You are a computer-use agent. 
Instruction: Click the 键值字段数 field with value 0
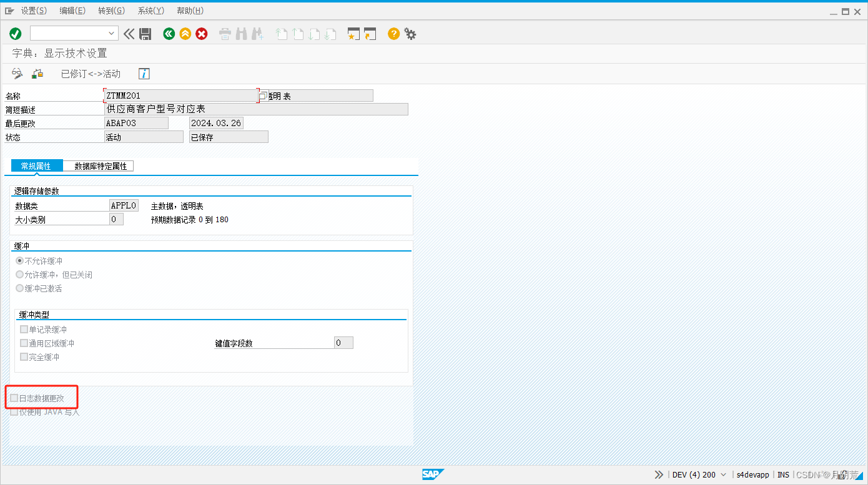point(343,343)
